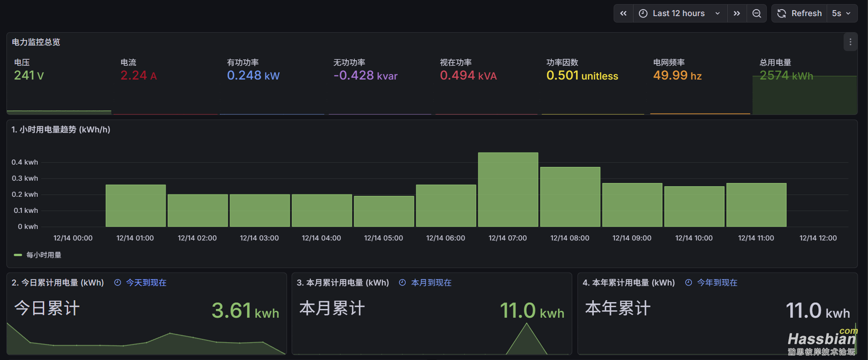Expand the 5s refresh interval dropdown

tap(842, 13)
